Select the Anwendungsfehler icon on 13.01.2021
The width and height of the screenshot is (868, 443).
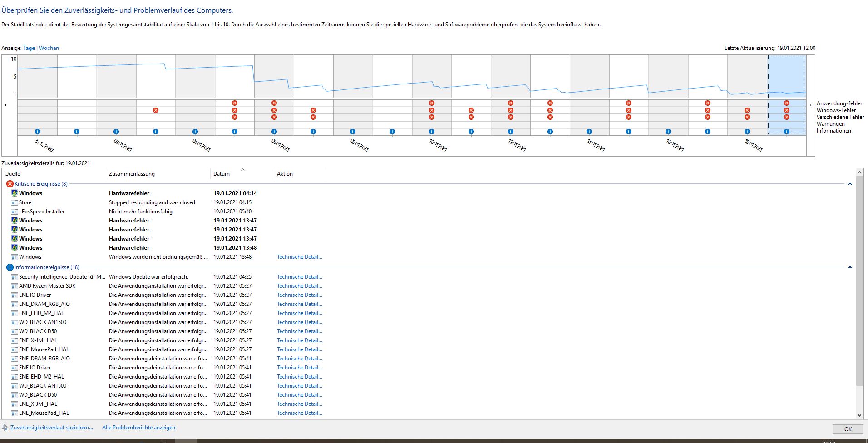tap(550, 103)
